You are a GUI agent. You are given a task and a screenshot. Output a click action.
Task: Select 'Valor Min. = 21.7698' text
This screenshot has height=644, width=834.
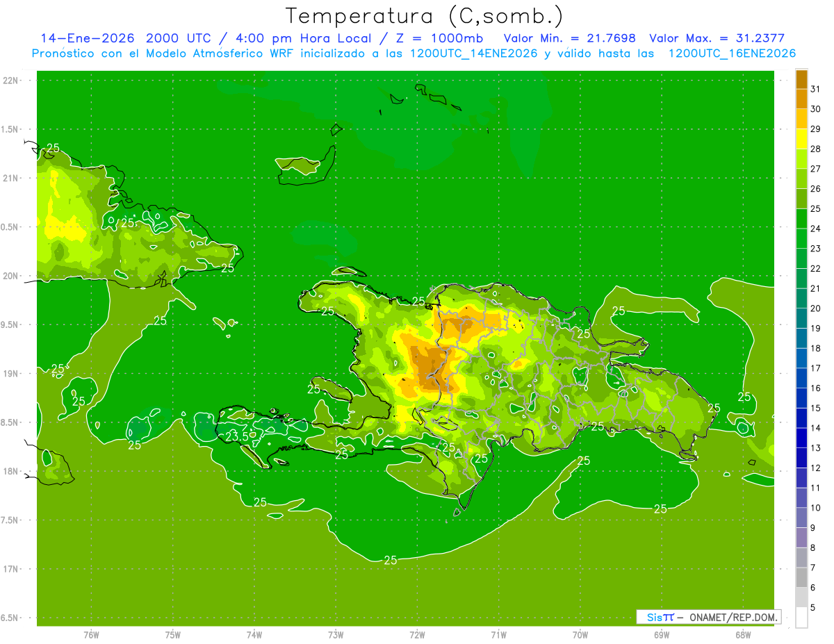click(569, 38)
